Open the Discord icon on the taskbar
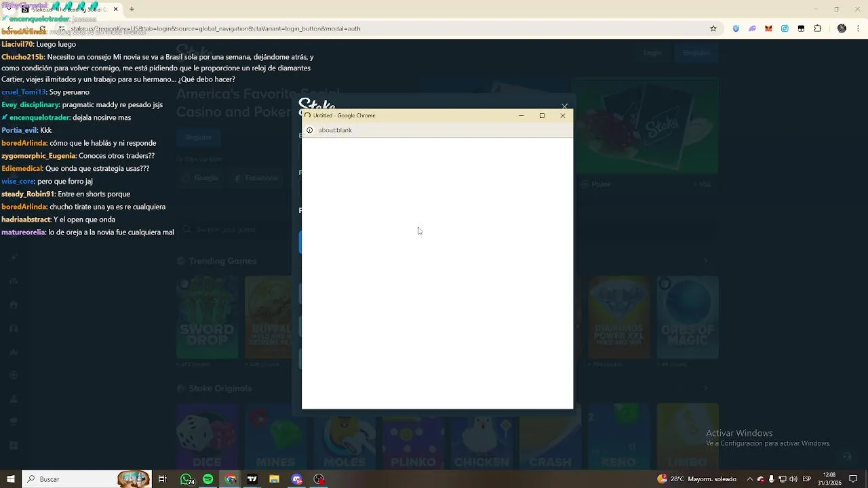868x488 pixels. point(296,479)
